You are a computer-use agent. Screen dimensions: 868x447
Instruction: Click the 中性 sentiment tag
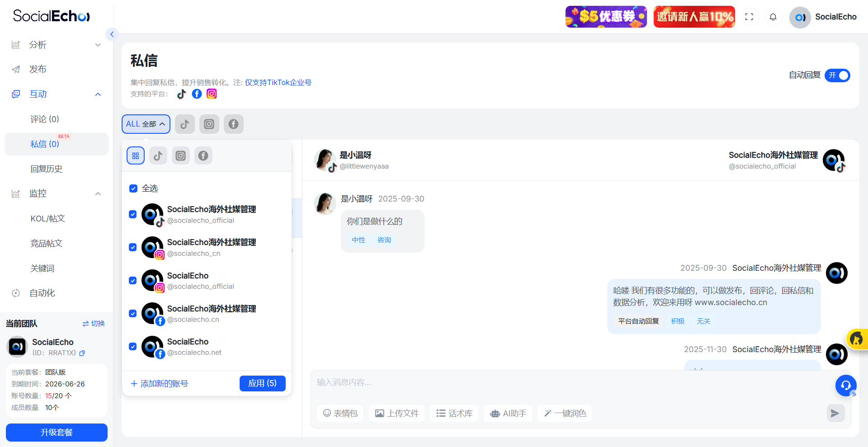359,240
